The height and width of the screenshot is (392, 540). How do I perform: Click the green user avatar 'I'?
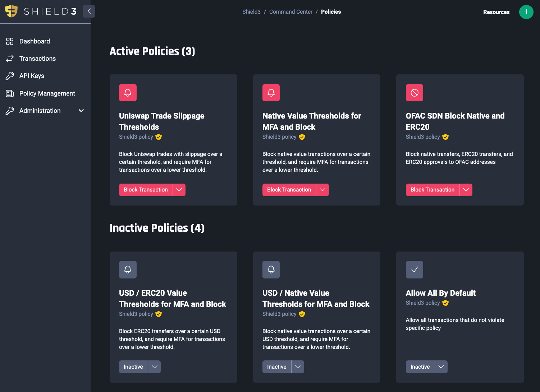526,12
